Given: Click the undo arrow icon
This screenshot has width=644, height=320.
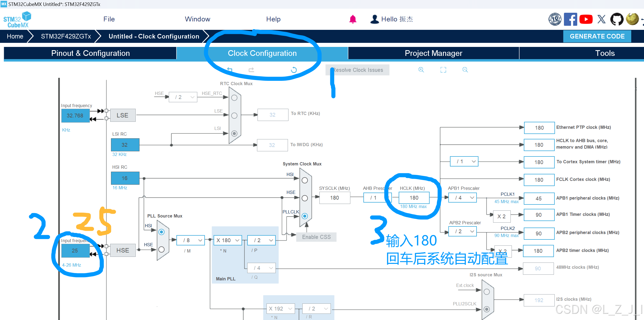Looking at the screenshot, I should pyautogui.click(x=230, y=70).
